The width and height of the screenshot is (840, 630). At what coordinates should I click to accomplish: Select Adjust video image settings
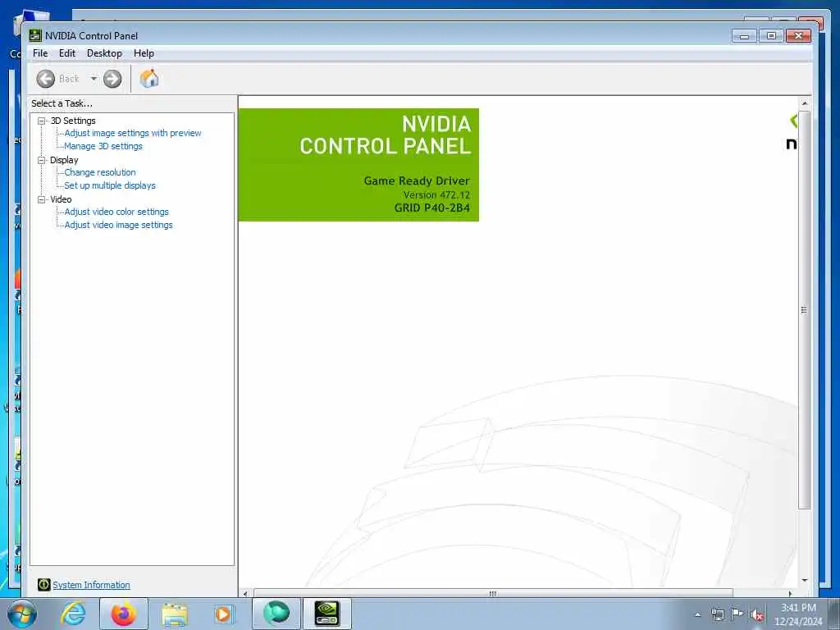[x=118, y=225]
